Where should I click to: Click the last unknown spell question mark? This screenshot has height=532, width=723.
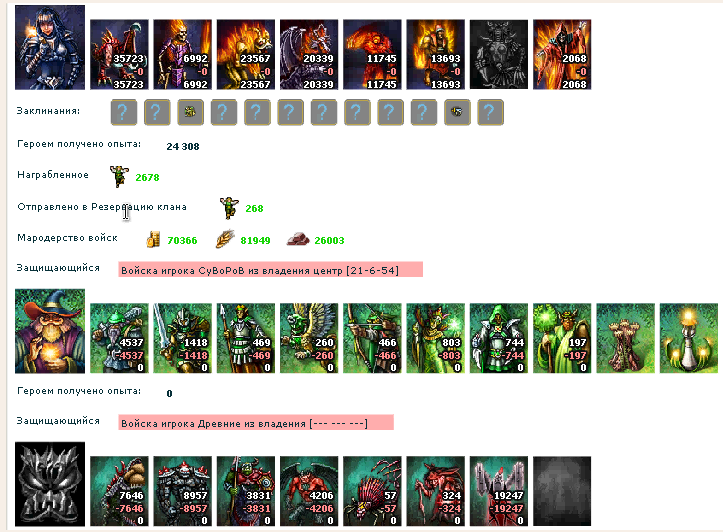tap(491, 112)
